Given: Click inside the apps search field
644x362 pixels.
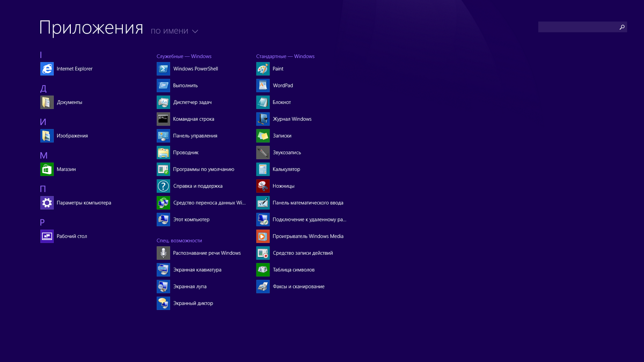Looking at the screenshot, I should click(577, 27).
